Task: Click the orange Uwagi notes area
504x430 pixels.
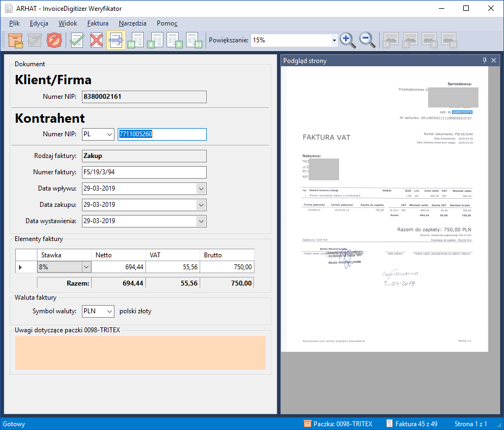Action: pyautogui.click(x=140, y=353)
